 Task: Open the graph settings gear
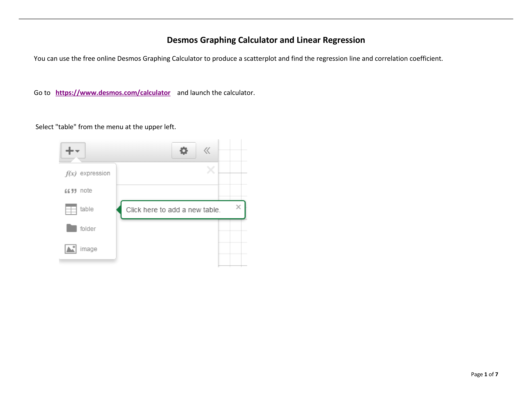[184, 151]
